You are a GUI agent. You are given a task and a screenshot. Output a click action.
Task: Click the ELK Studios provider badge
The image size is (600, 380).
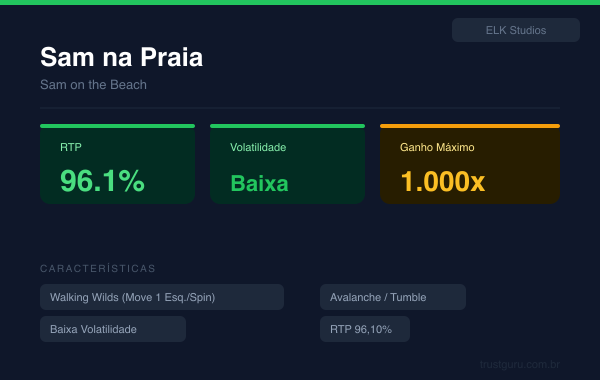[x=515, y=30]
